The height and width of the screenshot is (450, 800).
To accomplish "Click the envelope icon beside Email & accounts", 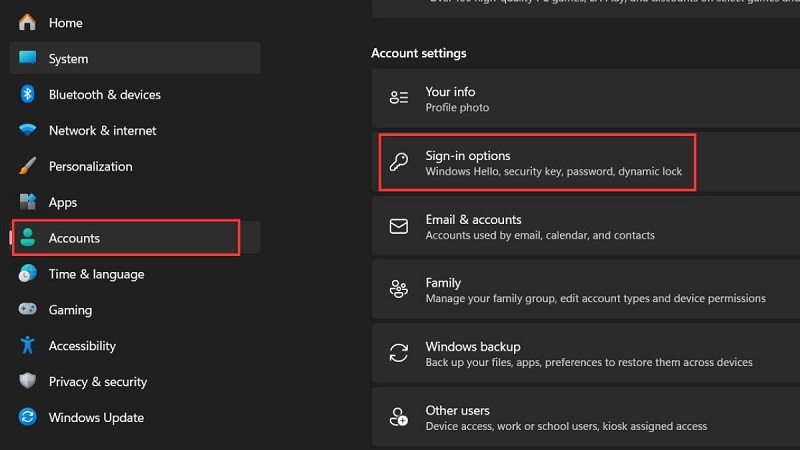I will [399, 227].
